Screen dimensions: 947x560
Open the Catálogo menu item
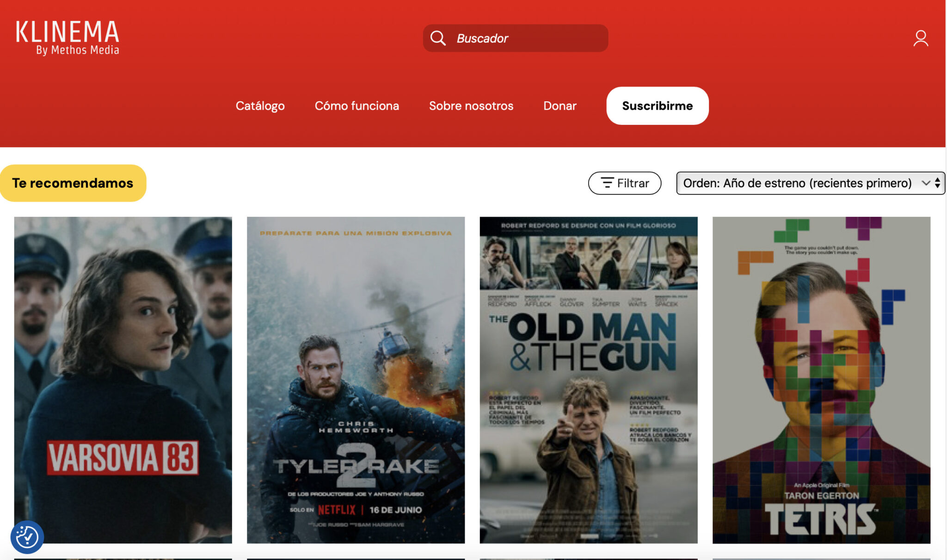[260, 105]
